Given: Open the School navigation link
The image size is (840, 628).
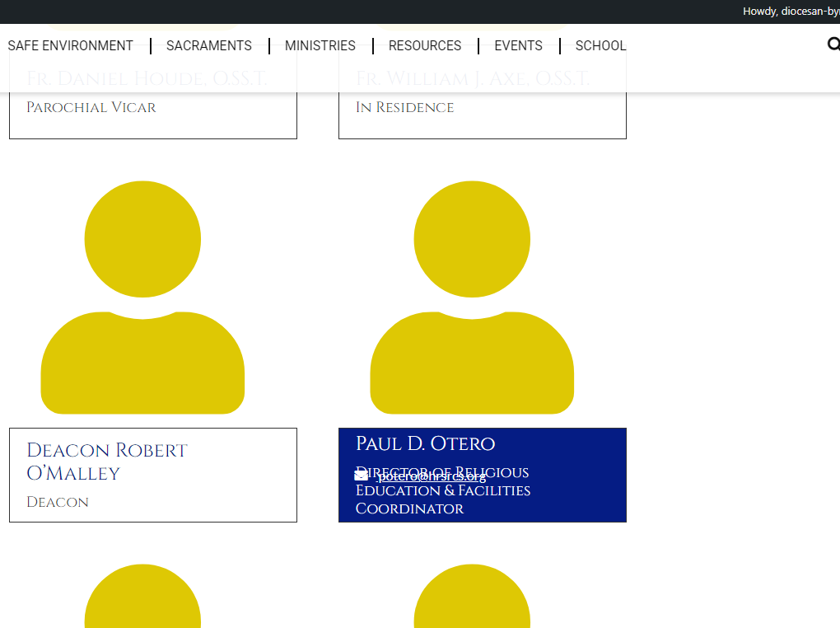Looking at the screenshot, I should (600, 46).
